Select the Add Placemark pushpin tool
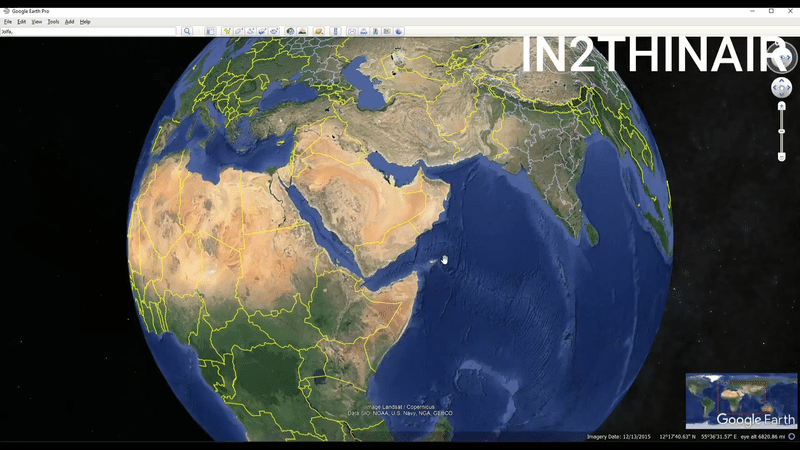800x450 pixels. tap(227, 31)
